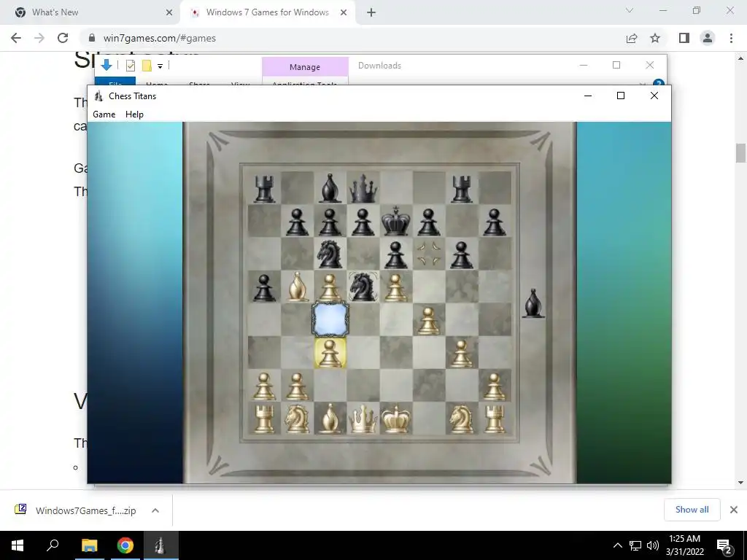The height and width of the screenshot is (560, 747).
Task: Click the move marker beside the black pawn
Action: [428, 253]
